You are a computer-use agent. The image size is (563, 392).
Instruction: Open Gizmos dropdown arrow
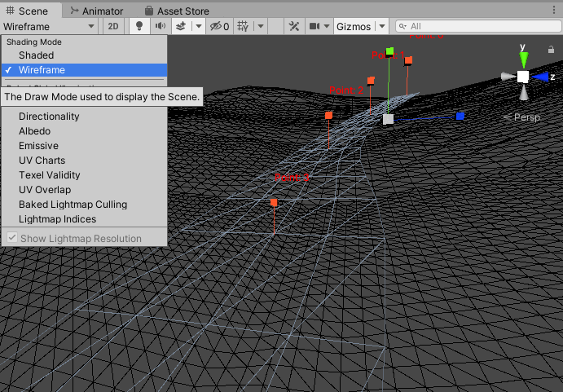click(x=382, y=26)
